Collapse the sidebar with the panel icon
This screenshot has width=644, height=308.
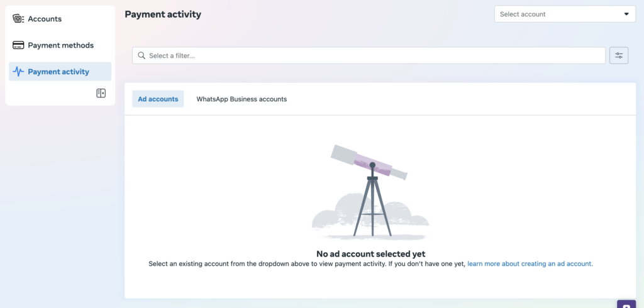(x=101, y=93)
